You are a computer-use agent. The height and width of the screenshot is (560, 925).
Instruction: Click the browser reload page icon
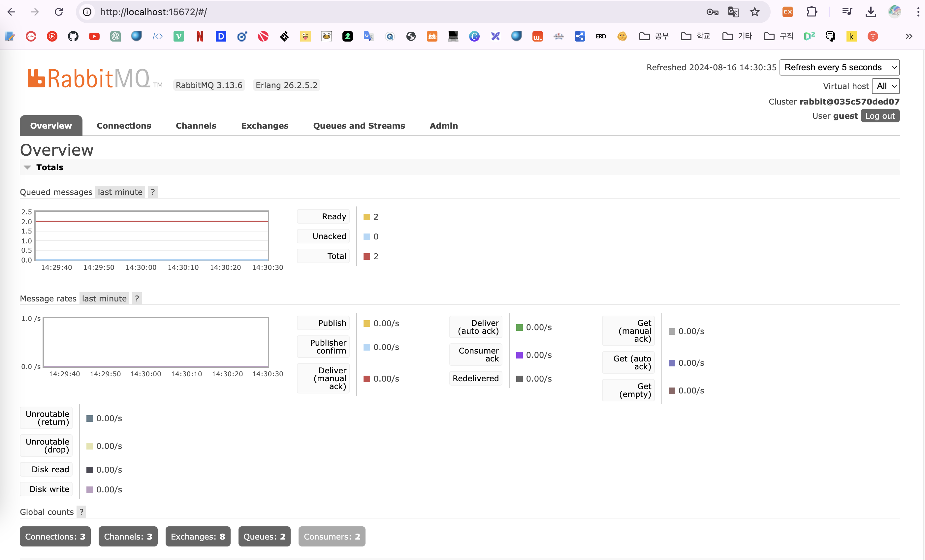click(x=59, y=12)
